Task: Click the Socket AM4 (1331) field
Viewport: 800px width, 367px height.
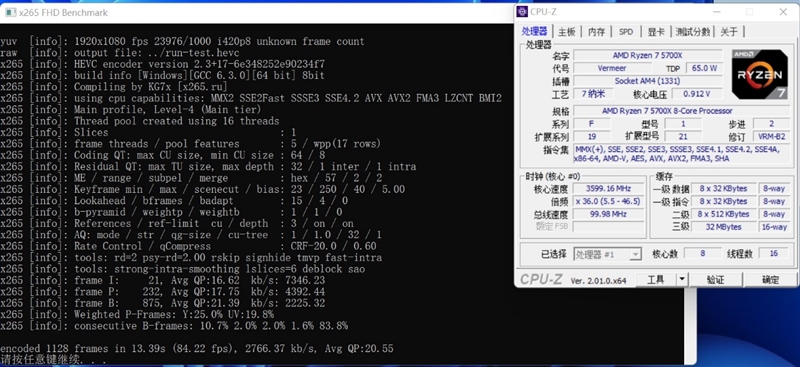Action: [x=647, y=81]
